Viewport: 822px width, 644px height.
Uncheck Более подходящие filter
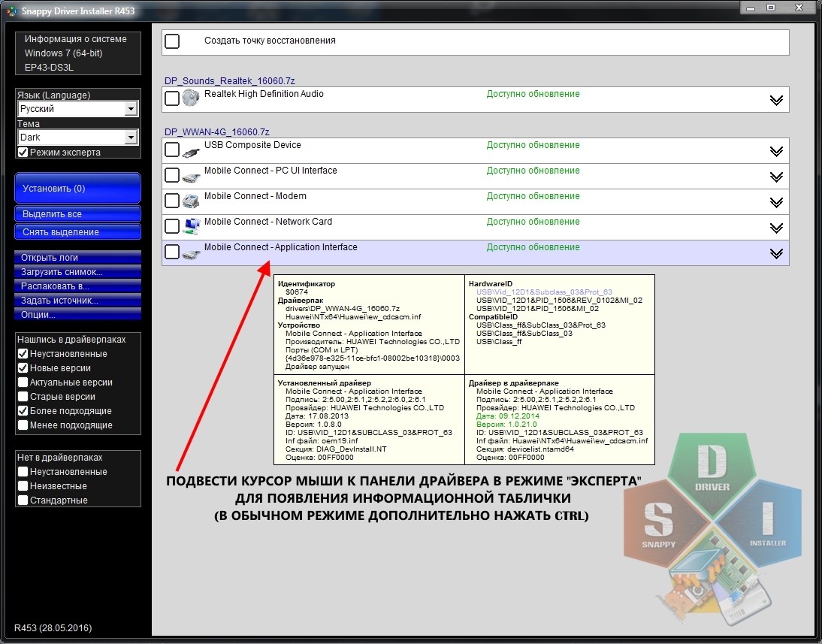pos(23,410)
